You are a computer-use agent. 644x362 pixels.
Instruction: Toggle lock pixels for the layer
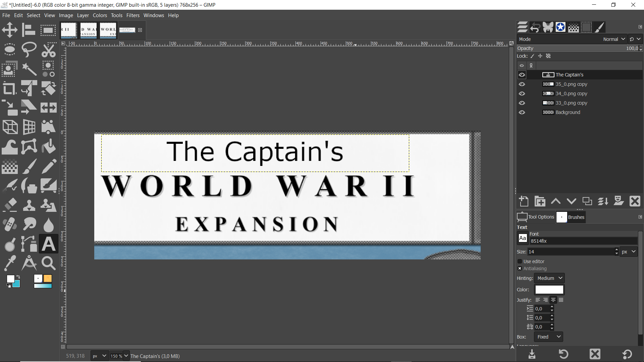532,56
